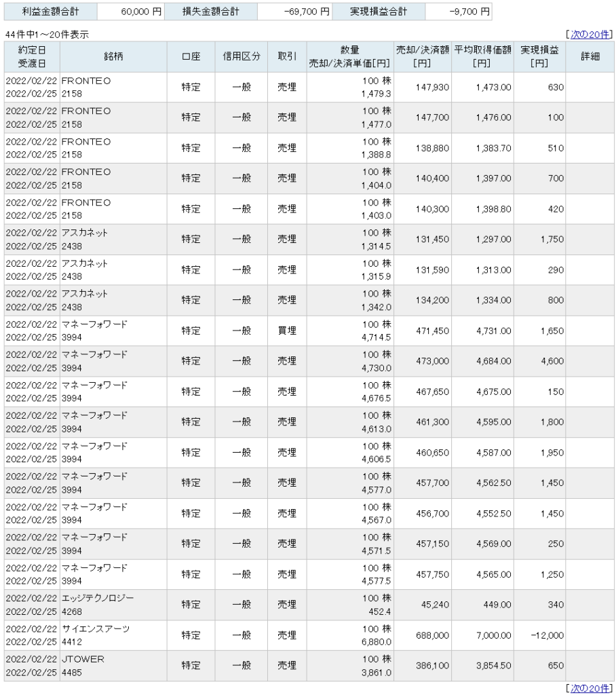Image resolution: width=616 pixels, height=695 pixels.
Task: Select the 1,398.80 average cost cell
Action: tap(482, 209)
